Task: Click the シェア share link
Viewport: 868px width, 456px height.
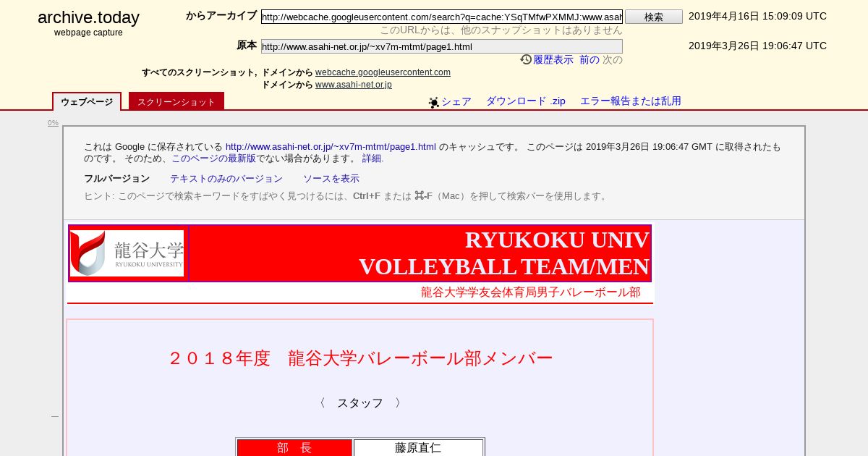Action: click(456, 101)
